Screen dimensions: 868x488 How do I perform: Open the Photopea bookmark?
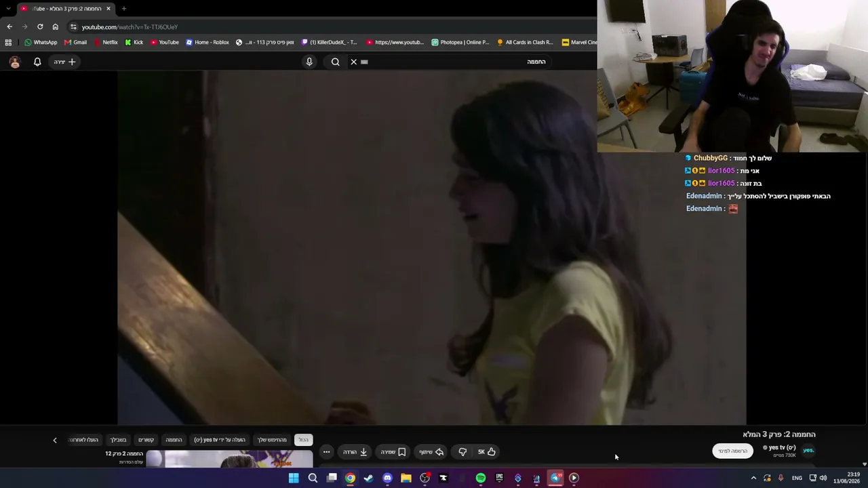click(460, 42)
